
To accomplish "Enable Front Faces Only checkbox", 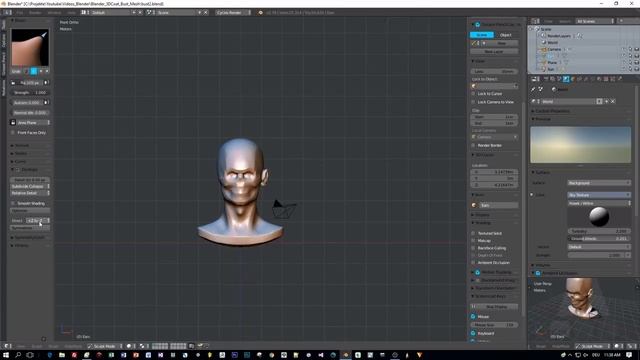I will [13, 133].
